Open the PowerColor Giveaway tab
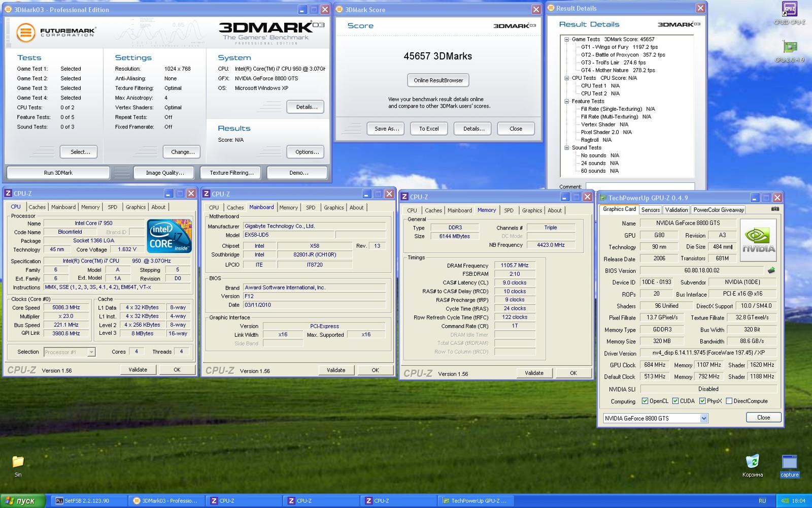812x508 pixels. tap(719, 210)
